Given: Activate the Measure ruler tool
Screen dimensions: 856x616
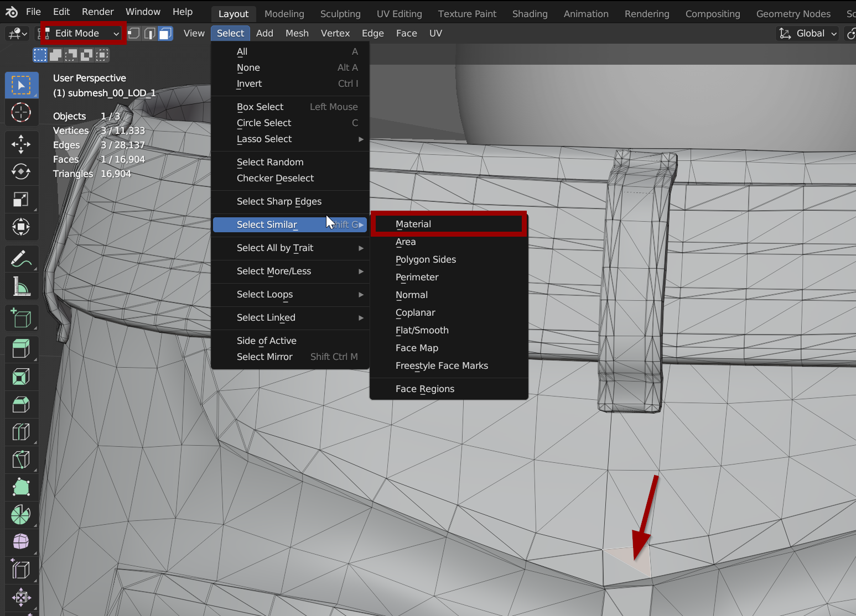Looking at the screenshot, I should click(x=21, y=286).
